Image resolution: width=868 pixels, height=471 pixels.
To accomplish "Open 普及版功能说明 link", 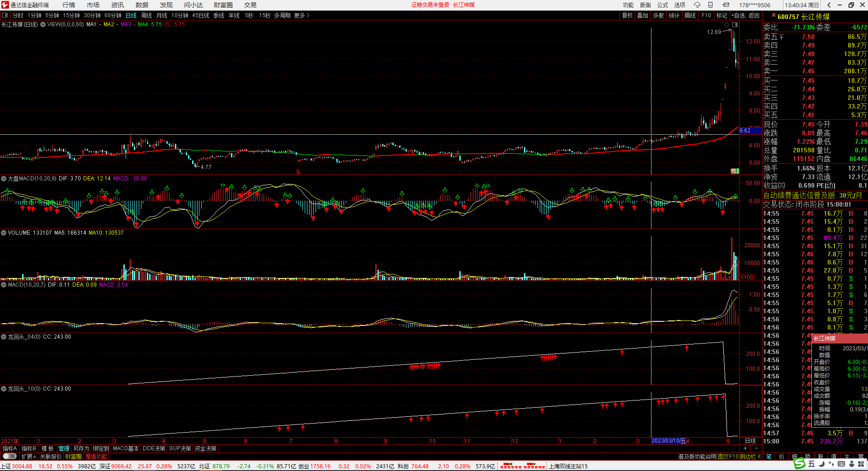I will 698,457.
